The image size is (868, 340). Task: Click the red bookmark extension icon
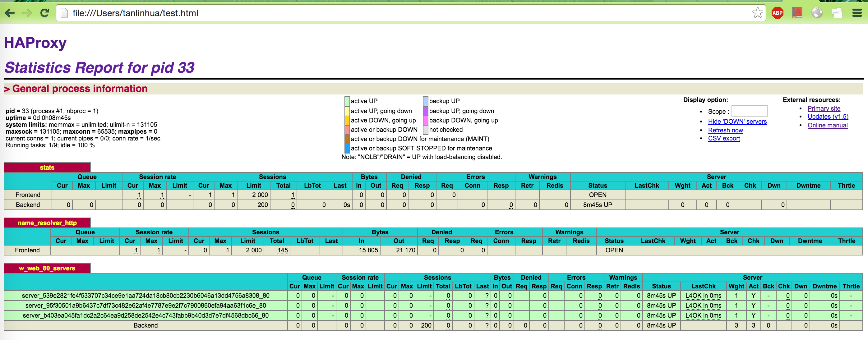click(x=797, y=13)
